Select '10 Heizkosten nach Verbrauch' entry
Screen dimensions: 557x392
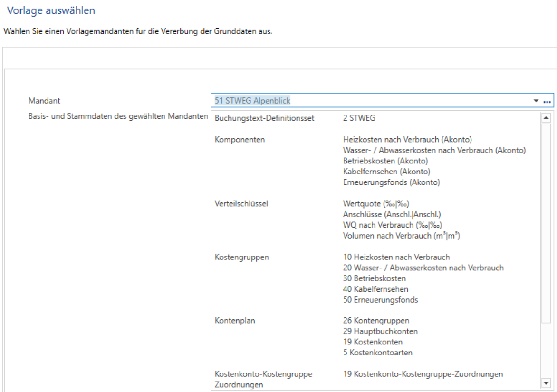point(396,257)
